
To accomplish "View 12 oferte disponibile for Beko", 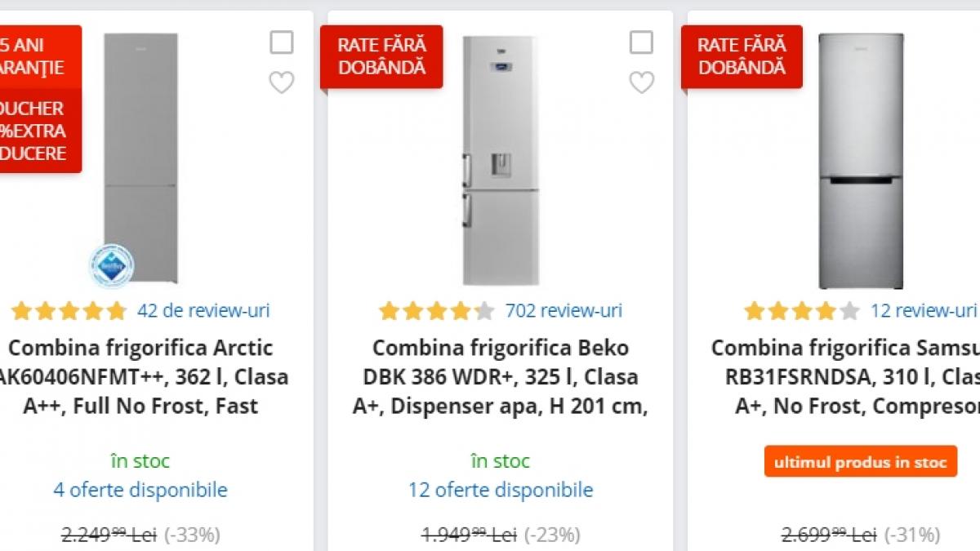I will [500, 490].
